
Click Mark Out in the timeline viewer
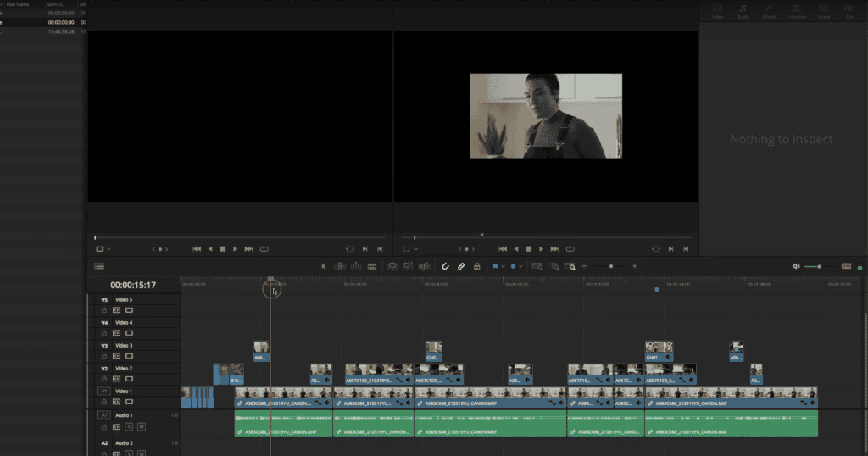686,249
